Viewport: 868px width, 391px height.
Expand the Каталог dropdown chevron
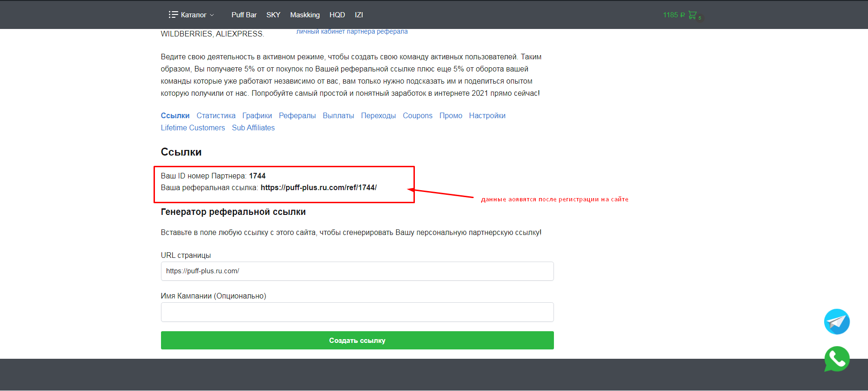click(212, 15)
